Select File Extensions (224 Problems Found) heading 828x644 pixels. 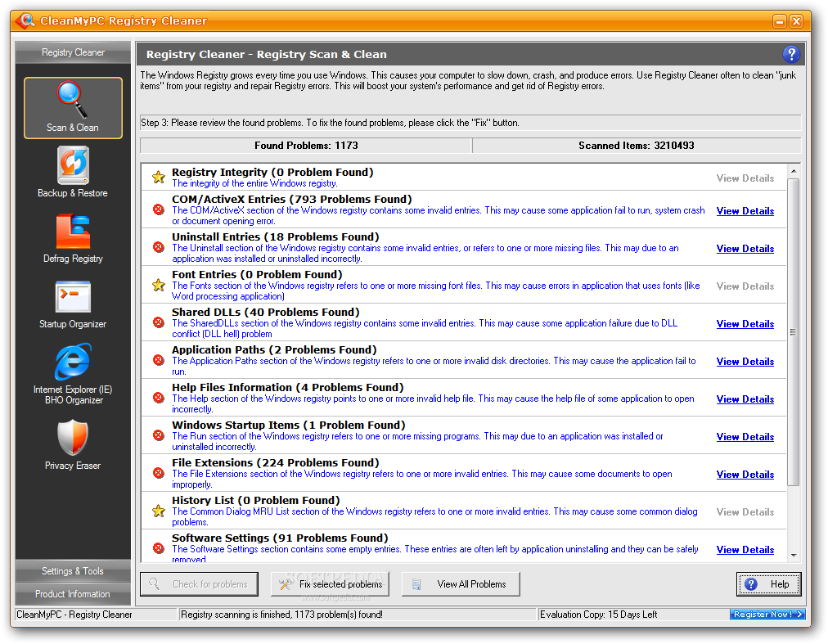(276, 463)
